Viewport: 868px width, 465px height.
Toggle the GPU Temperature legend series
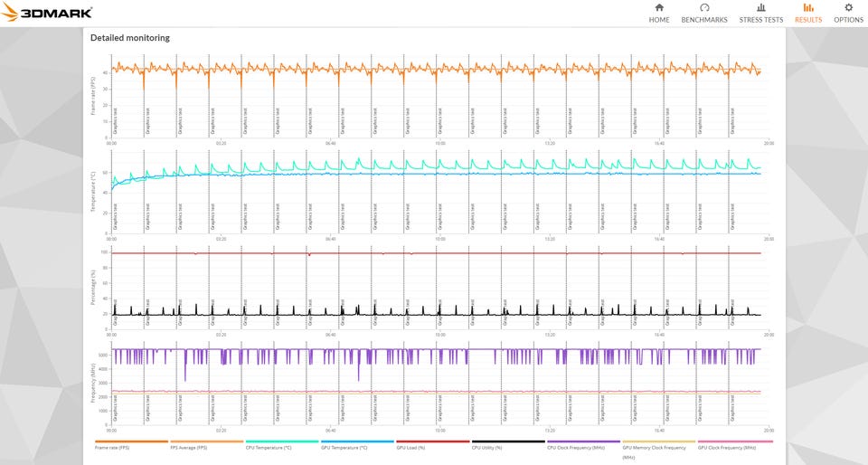click(x=343, y=447)
